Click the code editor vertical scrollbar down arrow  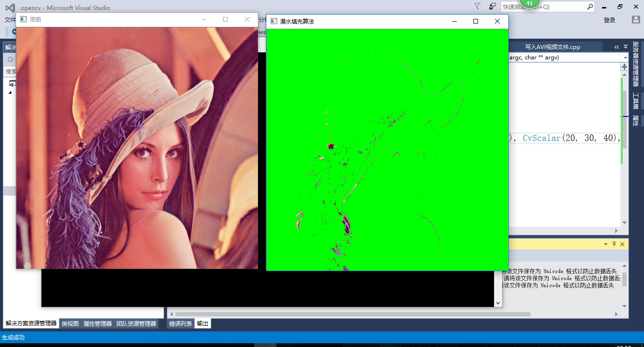click(x=624, y=223)
